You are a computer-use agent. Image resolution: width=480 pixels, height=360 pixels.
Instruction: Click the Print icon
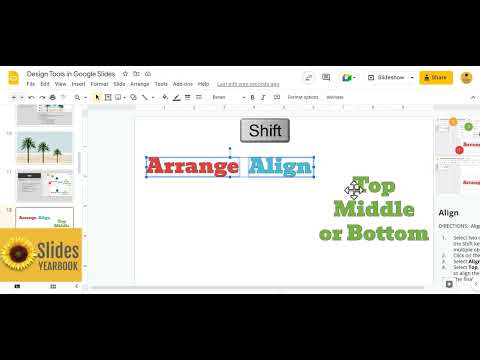tap(53, 97)
